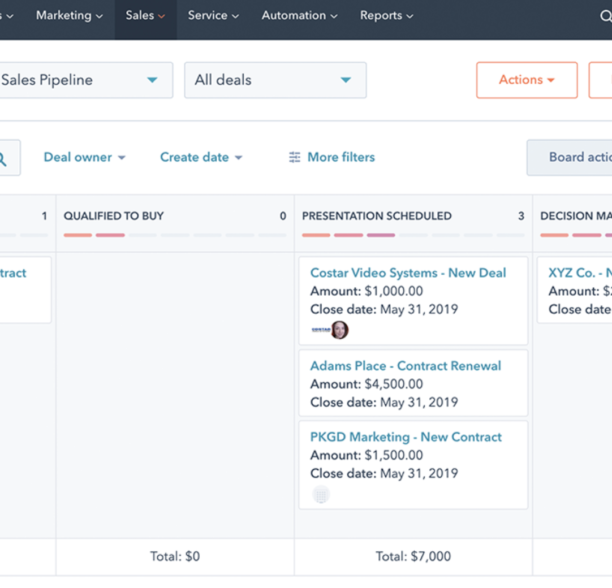
Task: Click Amount: $1,000.00 on Costar card
Action: tap(366, 291)
